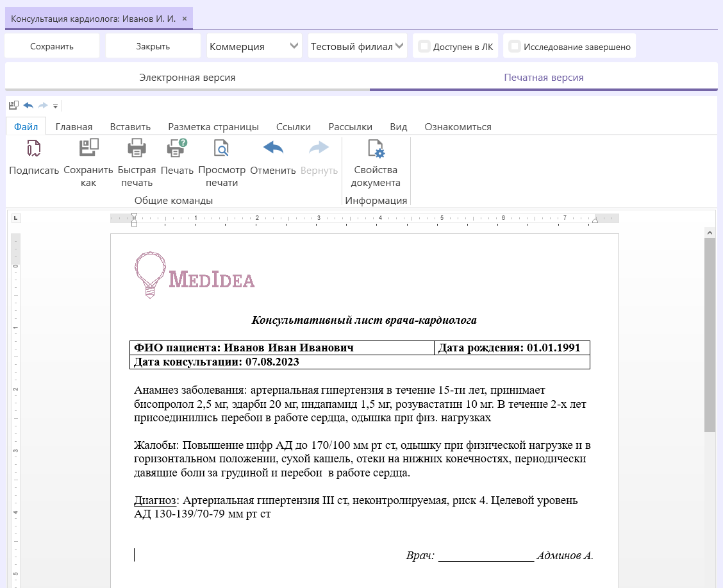Image resolution: width=723 pixels, height=588 pixels.
Task: Toggle the Доступен в ЛК checkbox
Action: pyautogui.click(x=424, y=46)
